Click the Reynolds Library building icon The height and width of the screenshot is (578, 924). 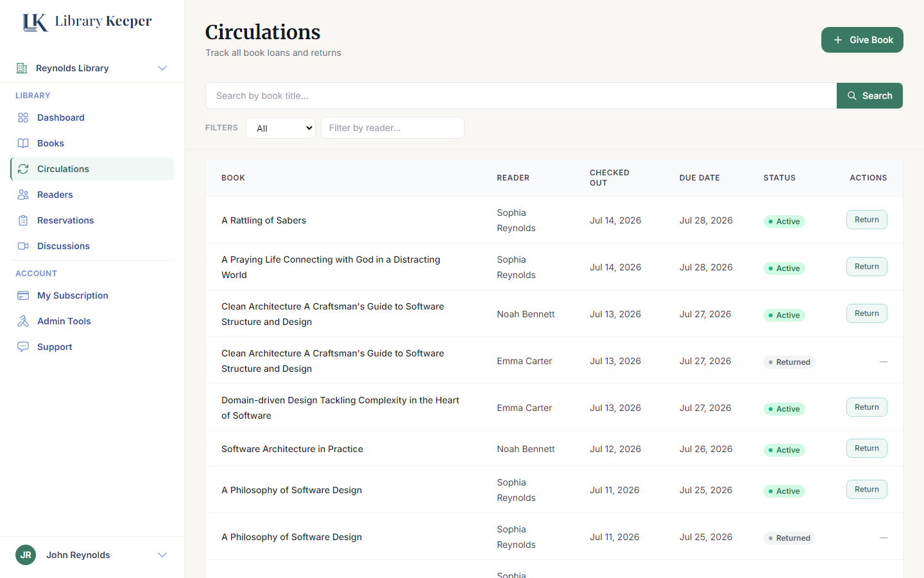point(22,68)
